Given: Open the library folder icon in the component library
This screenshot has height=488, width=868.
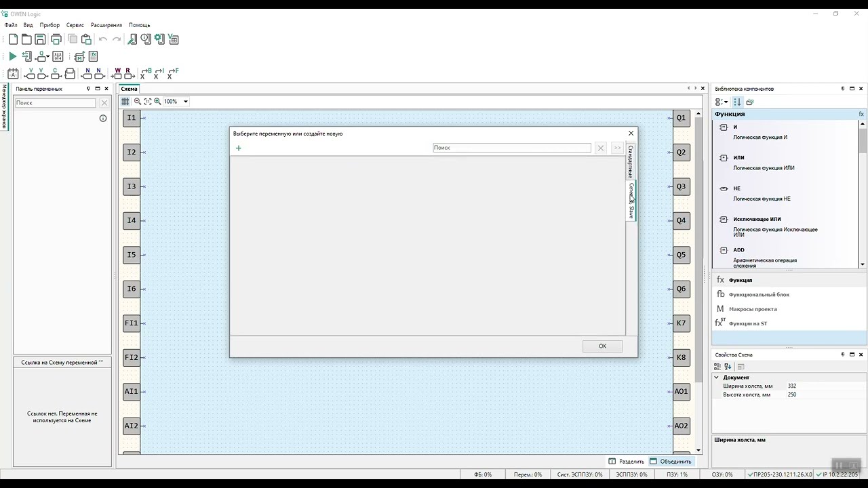Looking at the screenshot, I should 749,102.
